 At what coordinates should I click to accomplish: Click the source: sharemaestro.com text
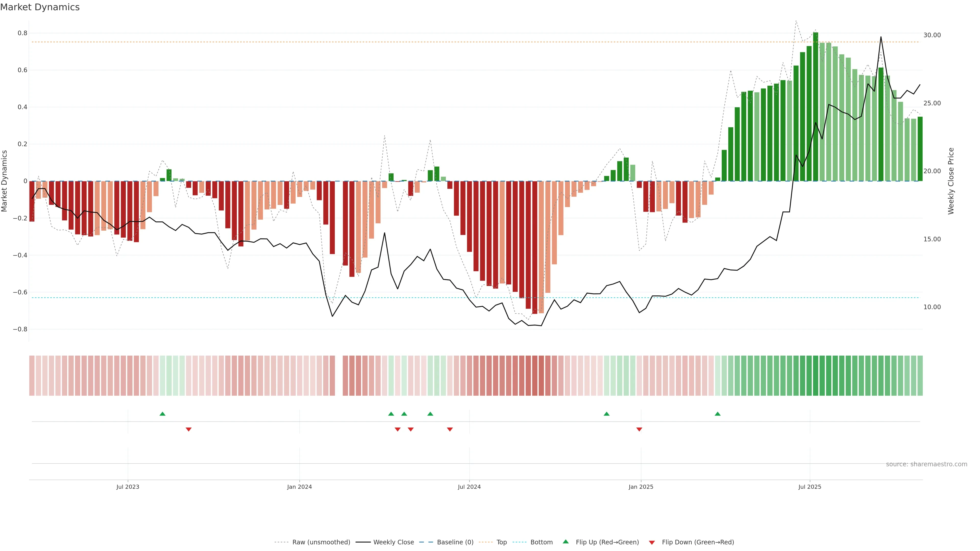coord(926,464)
